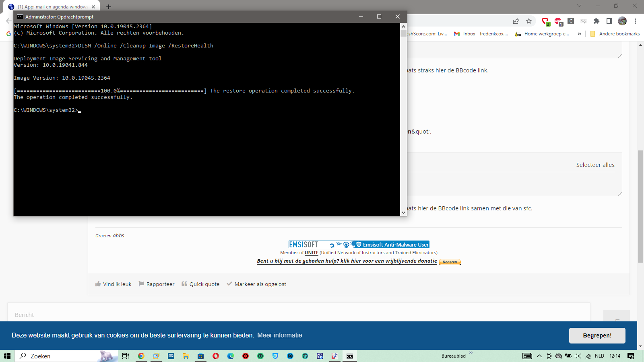
Task: Follow the Meer informatie link
Action: [280, 335]
